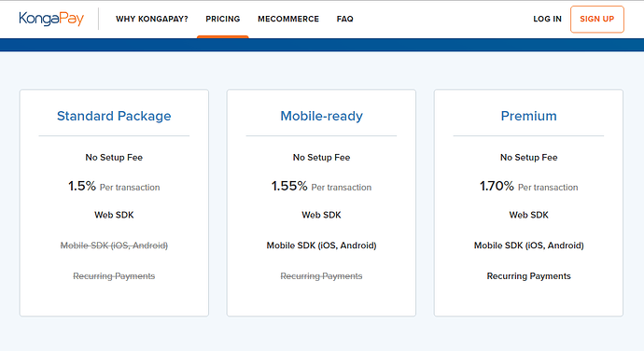This screenshot has height=351, width=644.
Task: Open the Why KongaPay? menu item
Action: [x=152, y=19]
